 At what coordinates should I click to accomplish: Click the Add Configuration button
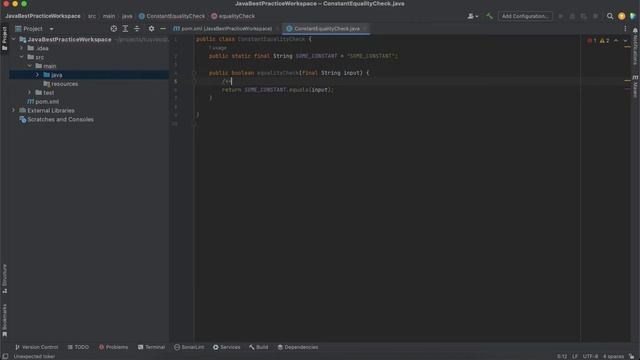(525, 16)
